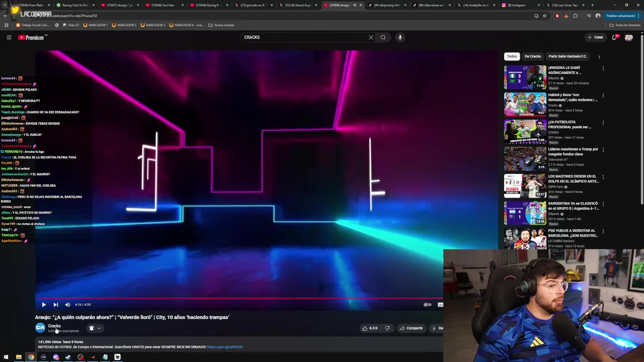Screen dimensions: 644x362
Task: Bookmark this page with star icon
Action: (x=544, y=16)
